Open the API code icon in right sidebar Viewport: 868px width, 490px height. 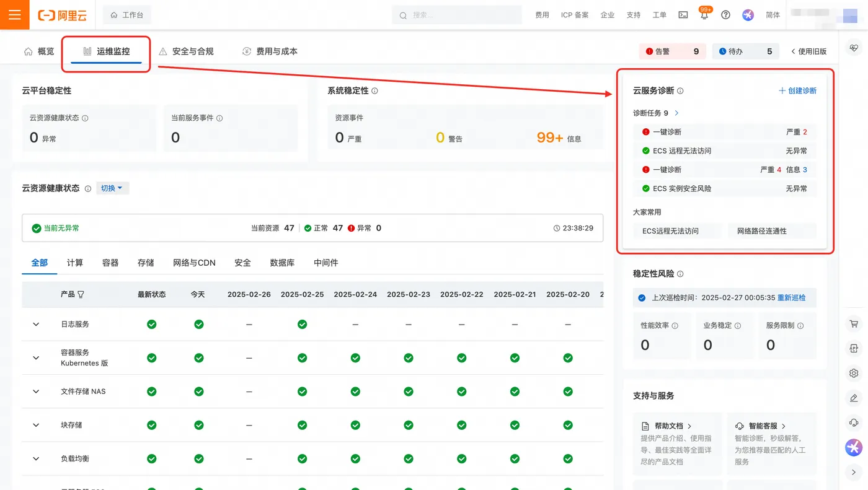(854, 348)
